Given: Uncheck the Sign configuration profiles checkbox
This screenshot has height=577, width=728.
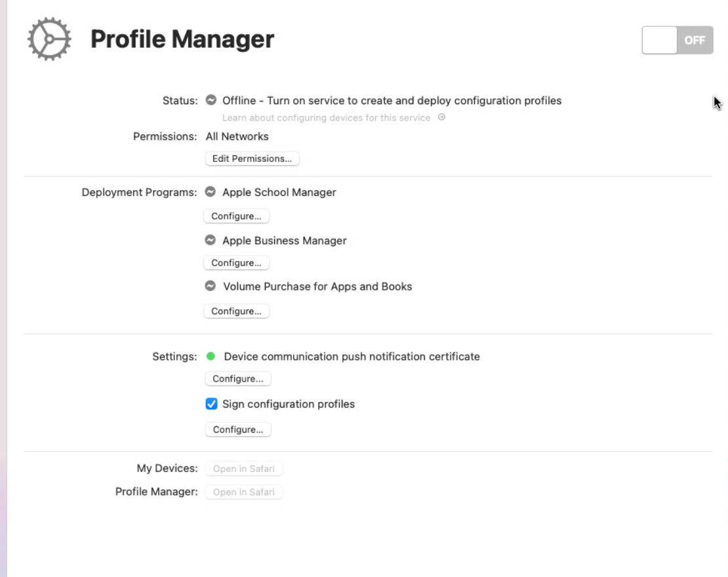Looking at the screenshot, I should (x=211, y=404).
